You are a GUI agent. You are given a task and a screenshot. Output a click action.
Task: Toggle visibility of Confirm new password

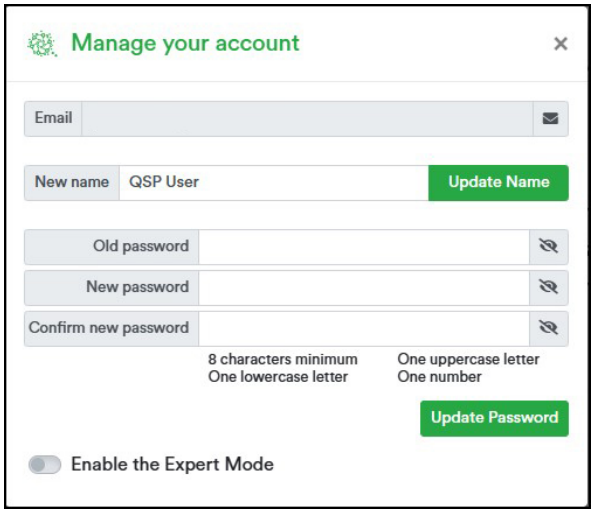(x=548, y=328)
